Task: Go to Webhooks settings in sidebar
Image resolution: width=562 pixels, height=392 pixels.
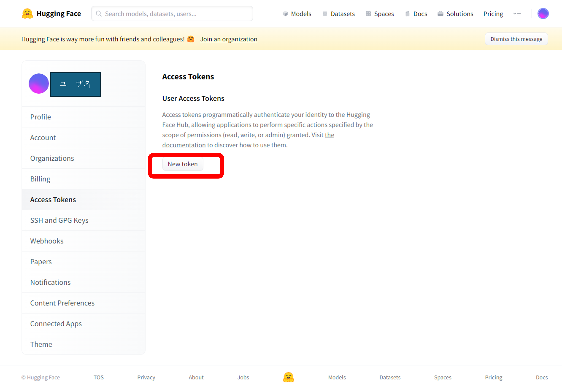Action: (47, 241)
